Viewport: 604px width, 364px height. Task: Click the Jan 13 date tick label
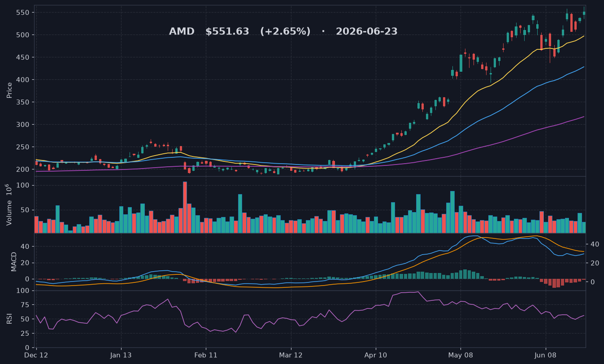click(x=121, y=355)
